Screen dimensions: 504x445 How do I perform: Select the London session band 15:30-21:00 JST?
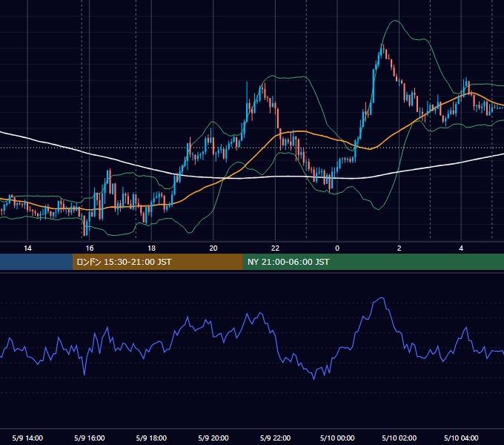coord(157,262)
